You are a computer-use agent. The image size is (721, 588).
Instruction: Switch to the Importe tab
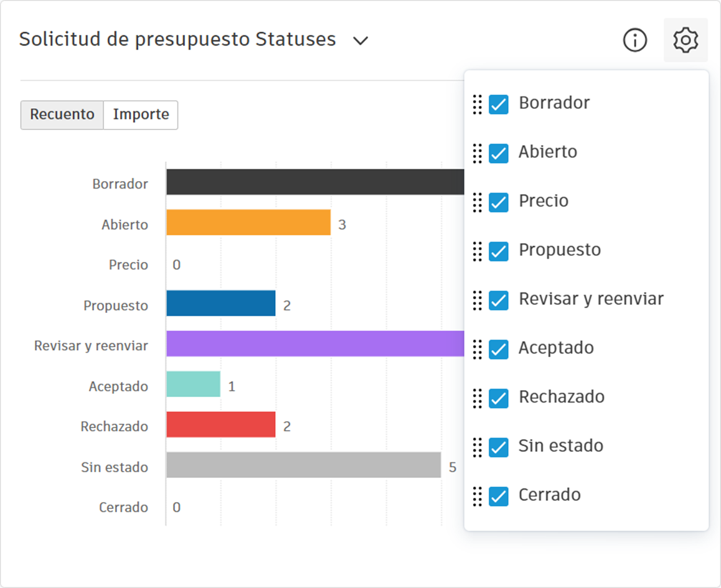pos(141,115)
